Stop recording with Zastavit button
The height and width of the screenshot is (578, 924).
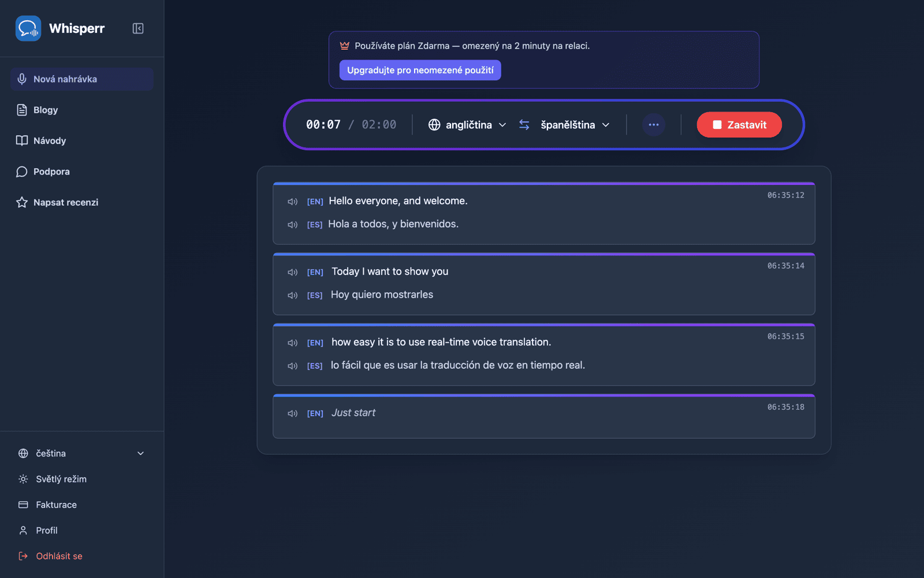tap(739, 125)
